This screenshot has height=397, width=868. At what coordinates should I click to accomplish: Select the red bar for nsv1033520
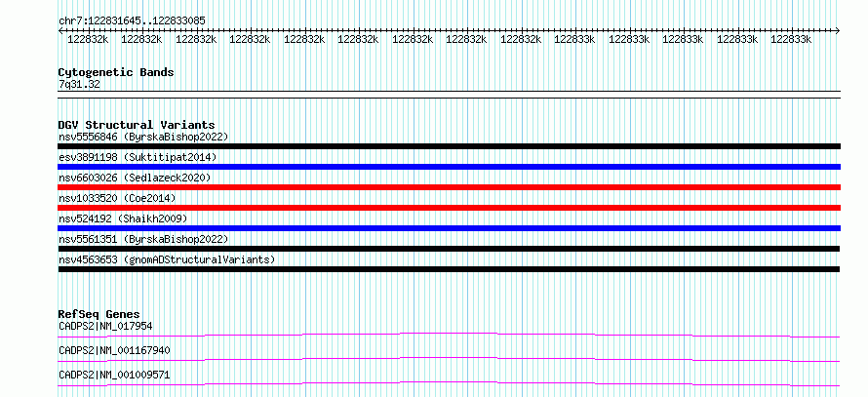point(449,208)
